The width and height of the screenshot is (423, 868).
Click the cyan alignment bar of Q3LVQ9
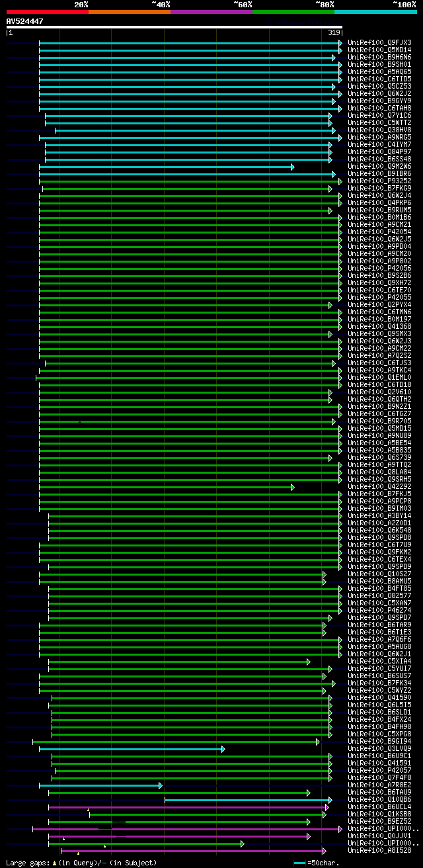click(x=132, y=749)
